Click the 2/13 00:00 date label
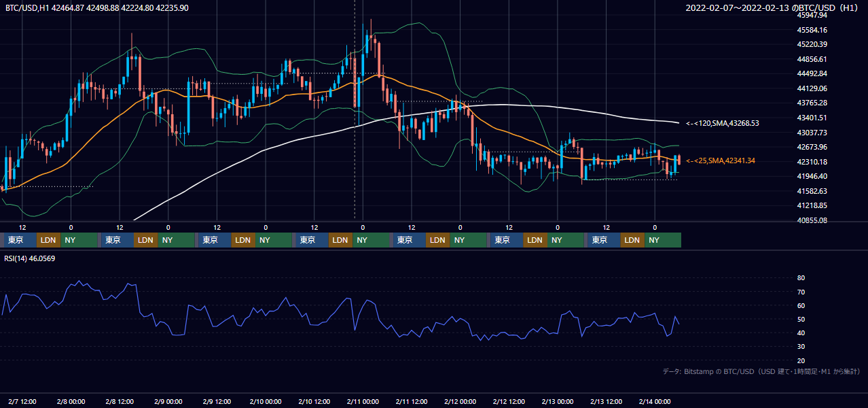 click(x=558, y=401)
